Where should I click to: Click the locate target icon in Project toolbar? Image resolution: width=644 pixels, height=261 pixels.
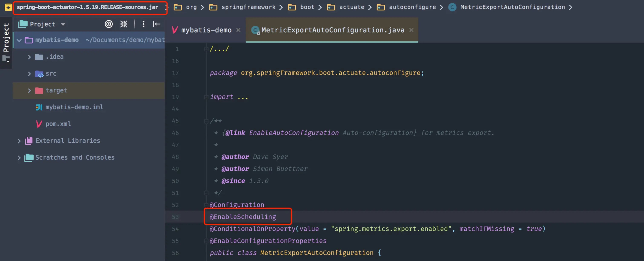pos(108,24)
